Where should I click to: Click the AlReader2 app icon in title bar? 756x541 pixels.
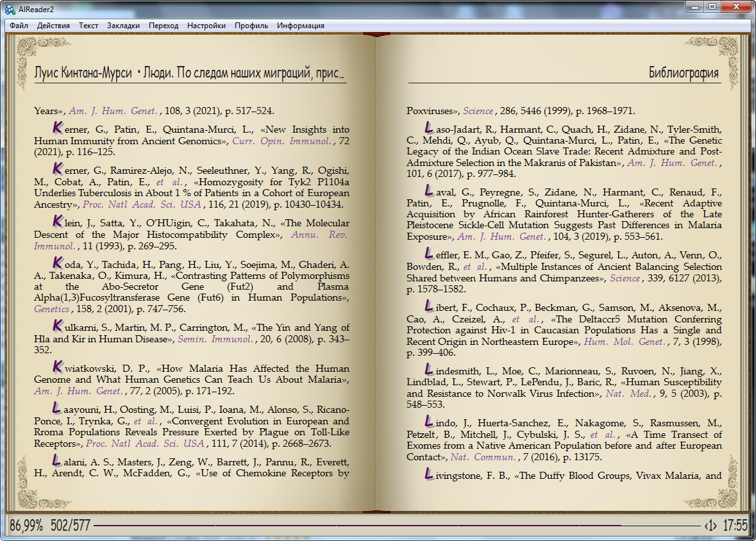coord(10,8)
